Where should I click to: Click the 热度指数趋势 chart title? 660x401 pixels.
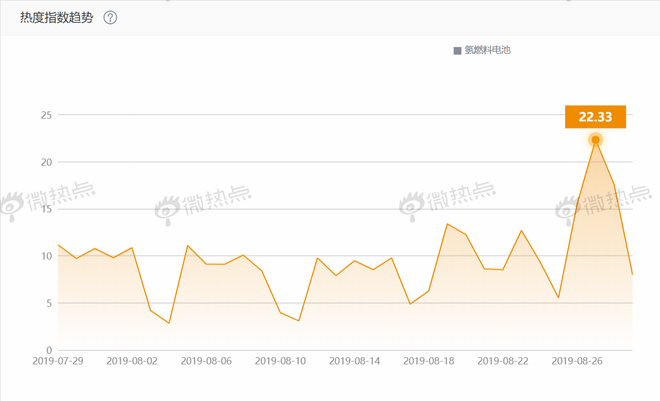[57, 18]
